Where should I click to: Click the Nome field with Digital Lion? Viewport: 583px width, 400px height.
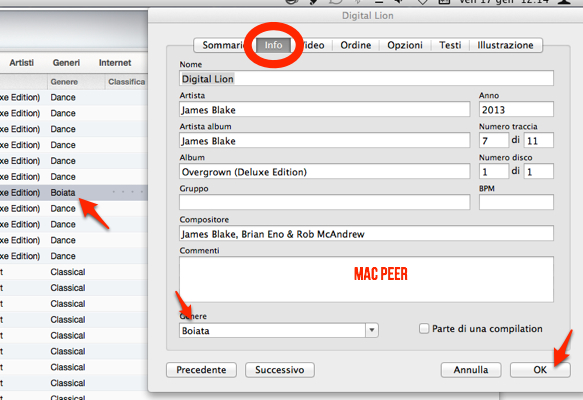[x=366, y=78]
